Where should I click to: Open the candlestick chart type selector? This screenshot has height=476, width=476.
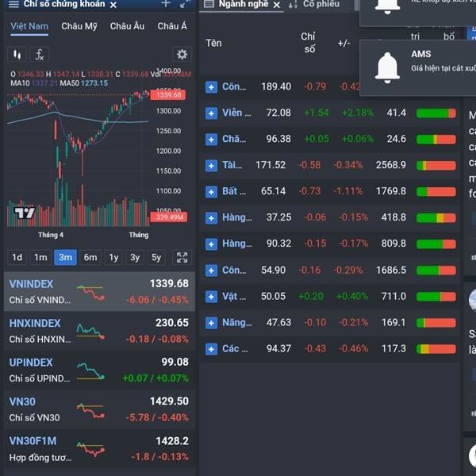[x=17, y=55]
